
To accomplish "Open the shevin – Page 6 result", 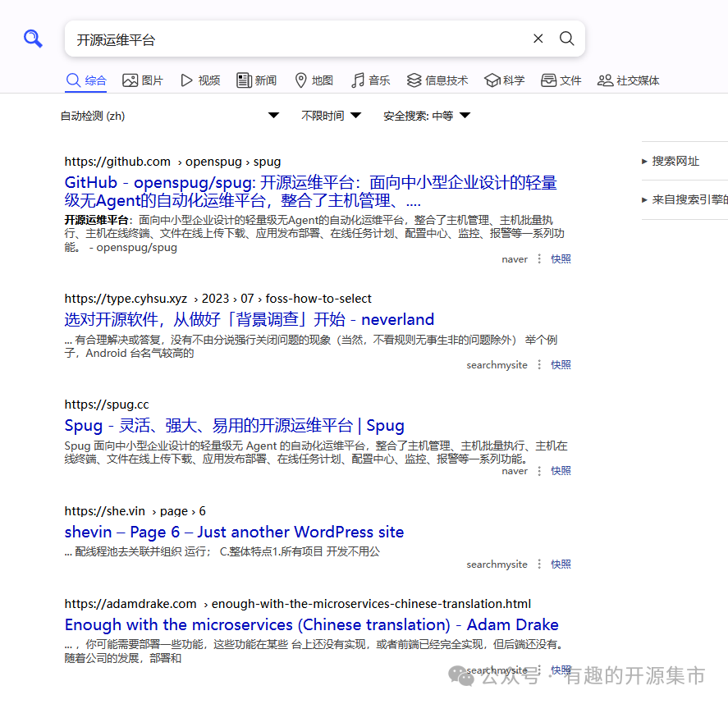I will (x=234, y=532).
